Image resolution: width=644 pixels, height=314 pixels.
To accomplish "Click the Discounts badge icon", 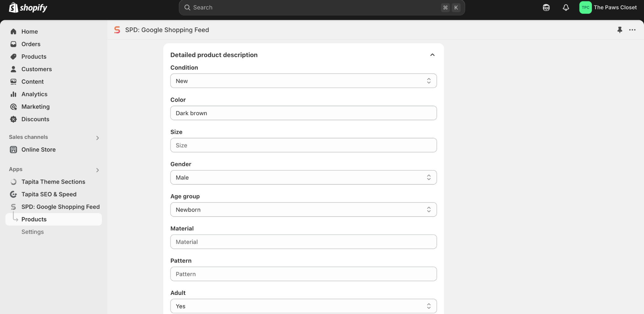I will coord(13,119).
